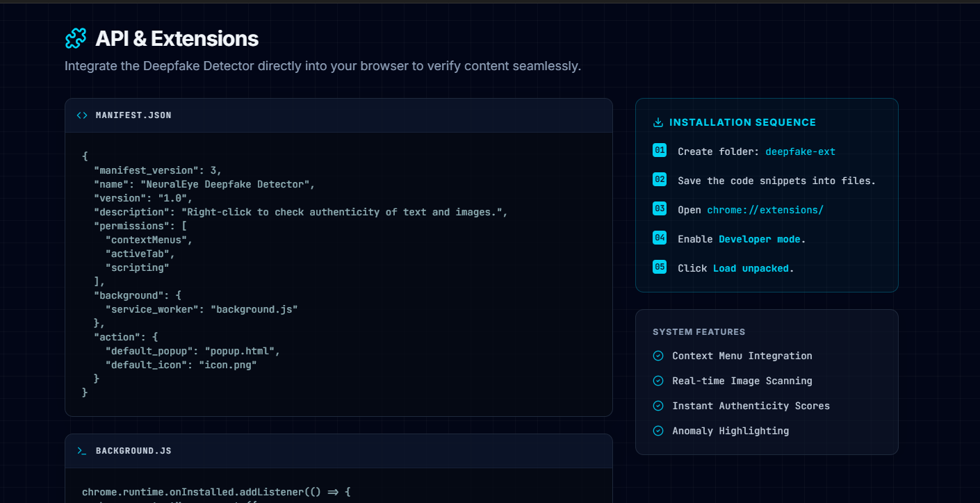The height and width of the screenshot is (503, 980).
Task: Click the terminal prompt icon next to BACKGROUND.JS
Action: [82, 451]
